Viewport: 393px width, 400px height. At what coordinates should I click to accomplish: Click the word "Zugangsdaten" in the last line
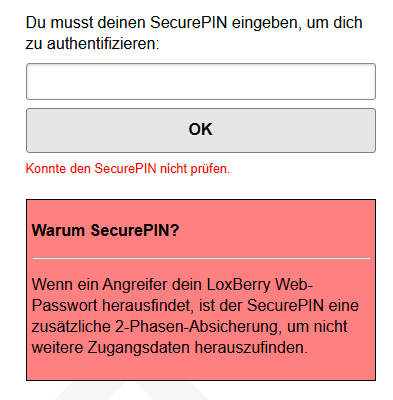click(139, 348)
